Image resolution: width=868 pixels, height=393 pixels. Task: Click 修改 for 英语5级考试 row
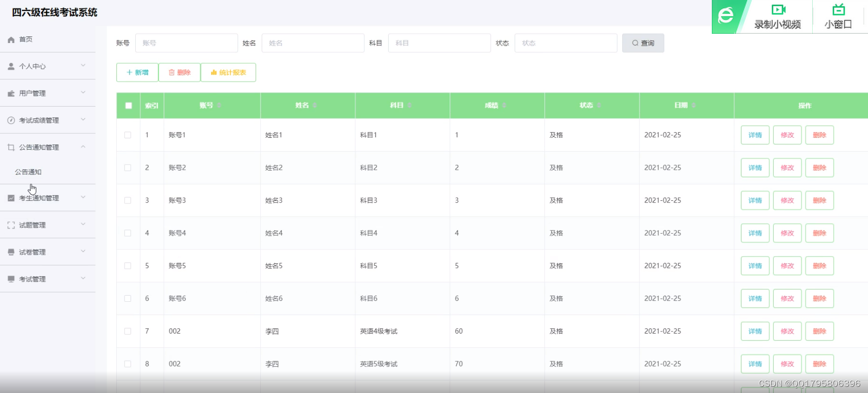(x=787, y=364)
